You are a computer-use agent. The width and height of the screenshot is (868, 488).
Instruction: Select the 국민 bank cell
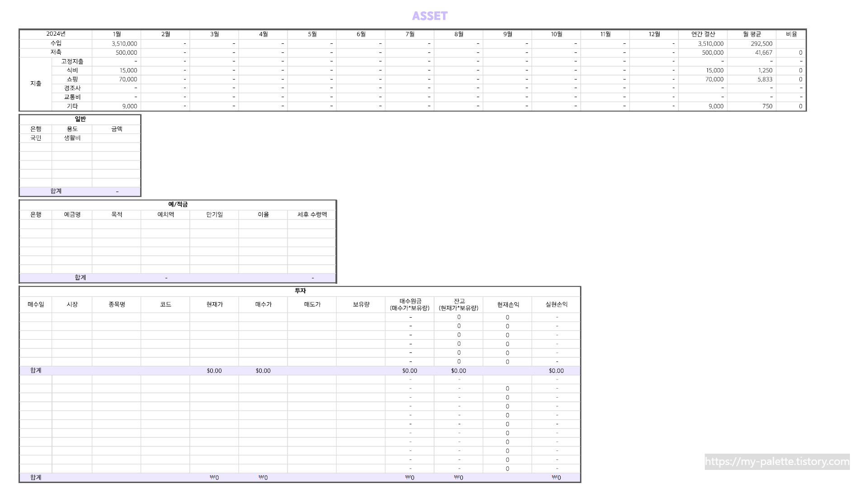point(36,138)
